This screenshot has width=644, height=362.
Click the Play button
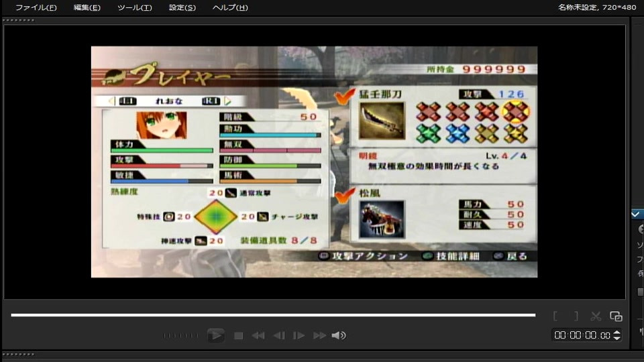point(215,335)
